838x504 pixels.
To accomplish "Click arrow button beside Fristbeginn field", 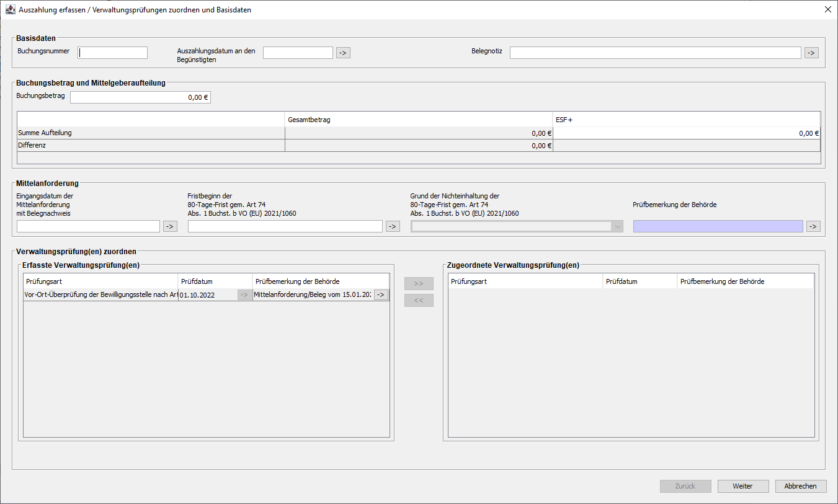I will click(393, 226).
